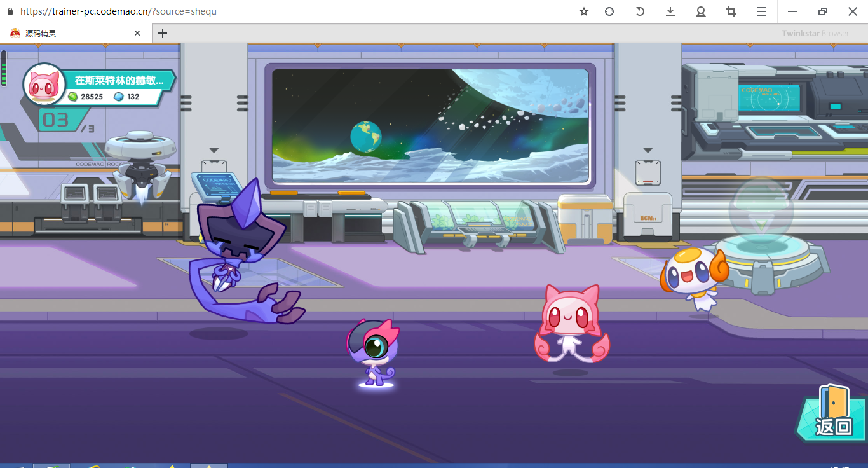Reload the page using the refresh icon

[x=609, y=11]
